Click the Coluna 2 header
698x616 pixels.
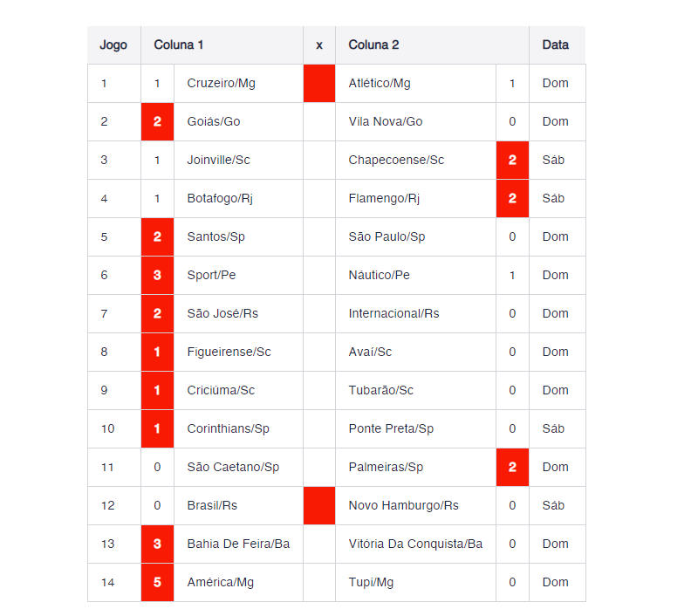pyautogui.click(x=373, y=45)
